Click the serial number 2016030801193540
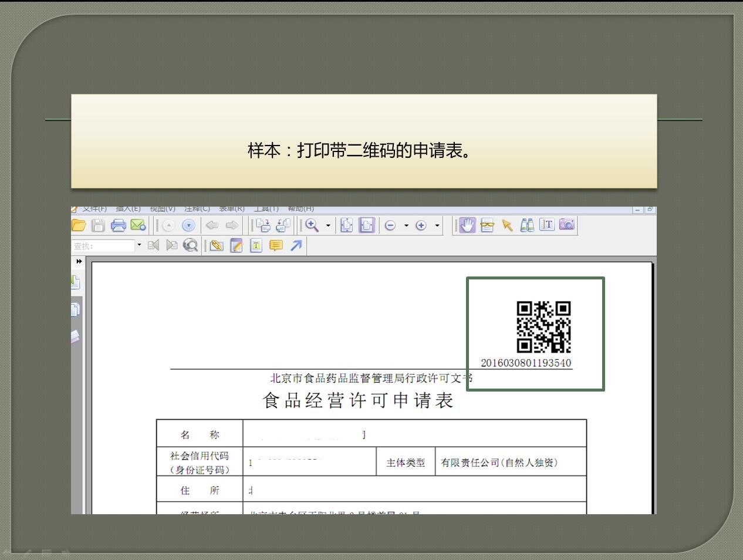743x560 pixels. [526, 363]
